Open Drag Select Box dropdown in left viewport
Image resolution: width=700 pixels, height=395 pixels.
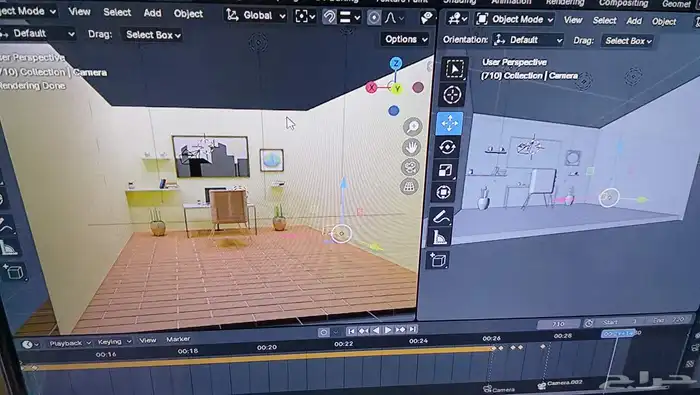(x=153, y=35)
